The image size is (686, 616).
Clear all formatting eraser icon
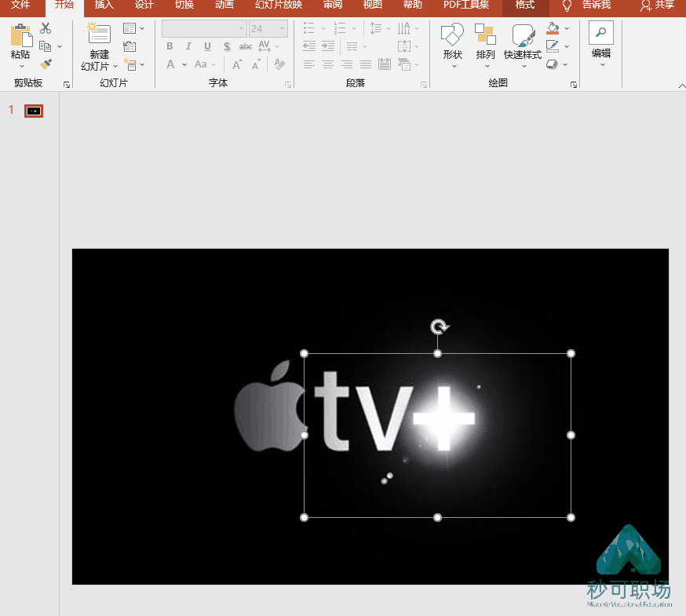point(279,64)
